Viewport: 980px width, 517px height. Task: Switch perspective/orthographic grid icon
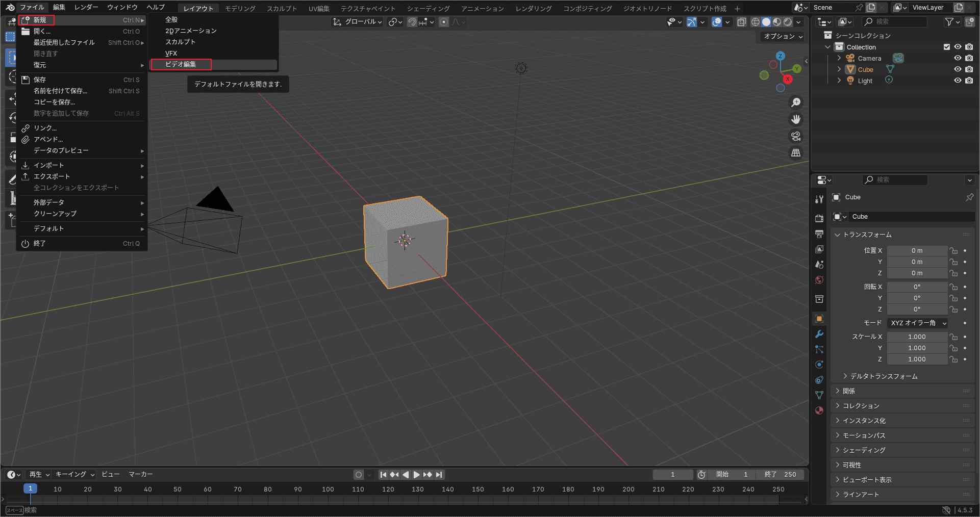pyautogui.click(x=795, y=153)
